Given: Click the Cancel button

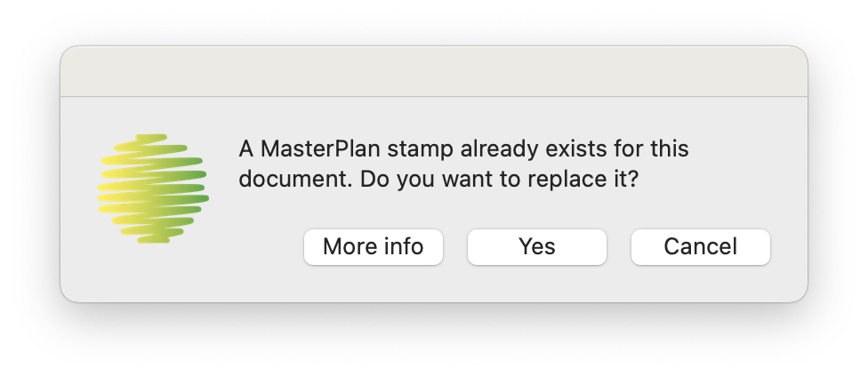Looking at the screenshot, I should (x=700, y=246).
